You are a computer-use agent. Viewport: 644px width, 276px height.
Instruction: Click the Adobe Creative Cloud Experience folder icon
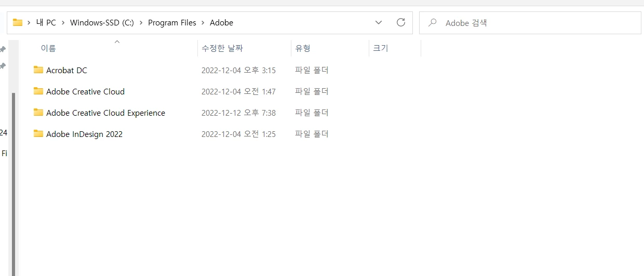[x=38, y=112]
